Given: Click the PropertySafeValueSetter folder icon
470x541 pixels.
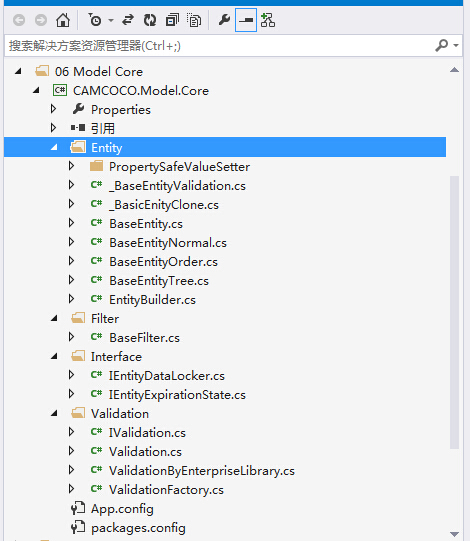Looking at the screenshot, I should pos(96,166).
